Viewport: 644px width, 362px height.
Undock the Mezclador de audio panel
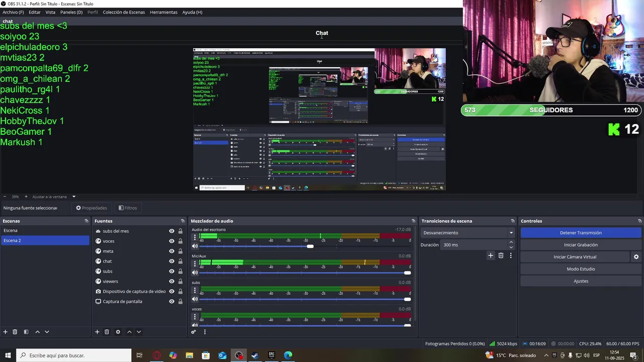tap(414, 221)
